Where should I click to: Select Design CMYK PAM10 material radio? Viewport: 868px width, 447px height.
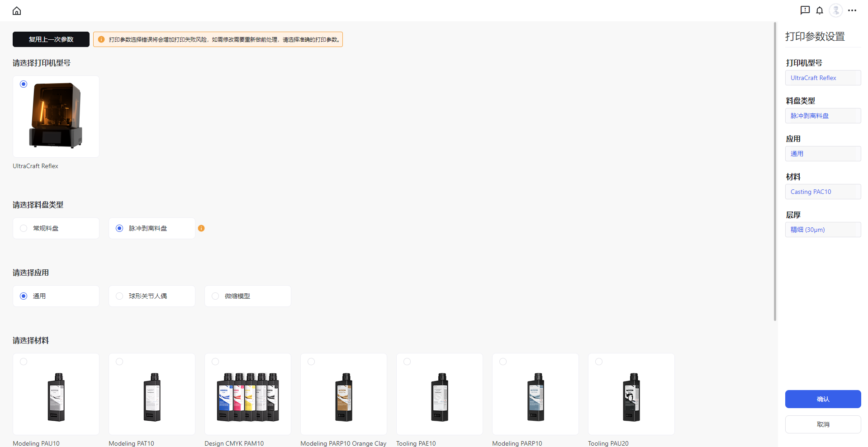(215, 362)
